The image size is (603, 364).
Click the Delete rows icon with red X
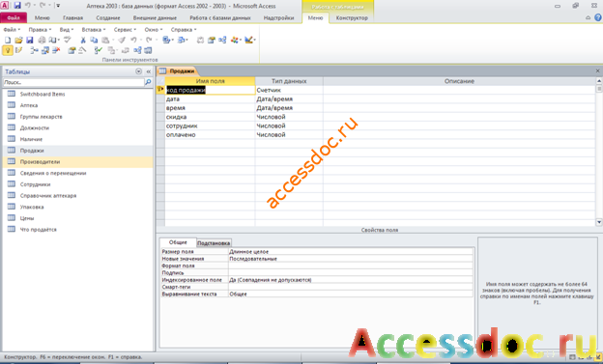pyautogui.click(x=56, y=50)
